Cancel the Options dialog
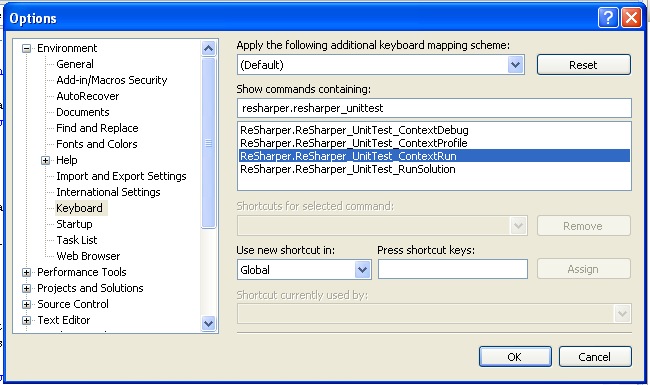 (x=595, y=357)
